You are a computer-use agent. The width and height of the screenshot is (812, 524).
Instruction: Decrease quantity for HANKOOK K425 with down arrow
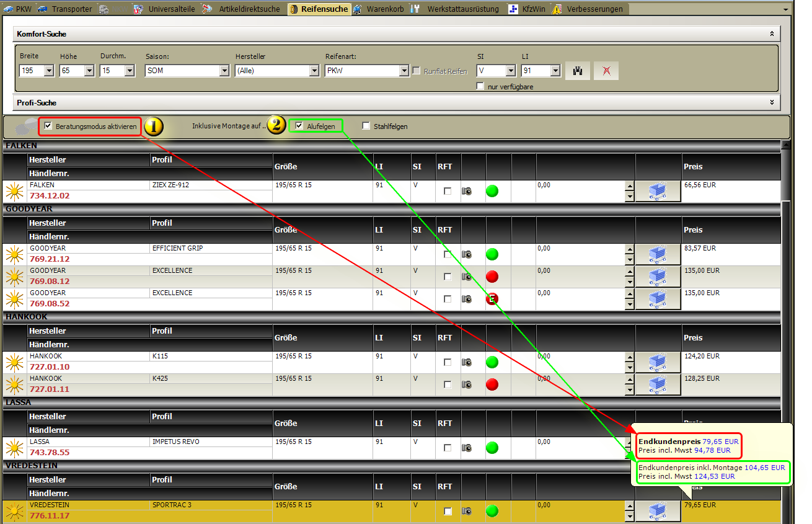click(630, 391)
